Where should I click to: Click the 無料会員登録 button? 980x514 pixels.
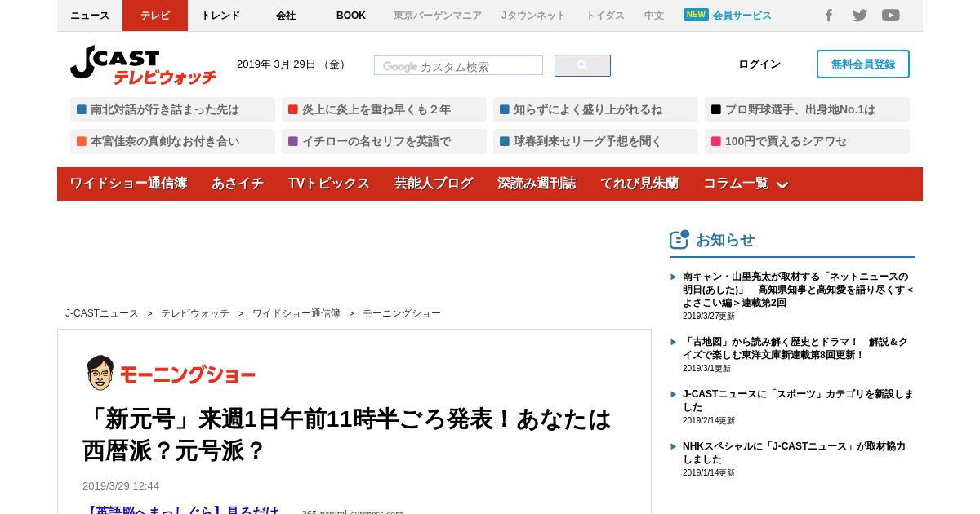point(863,64)
